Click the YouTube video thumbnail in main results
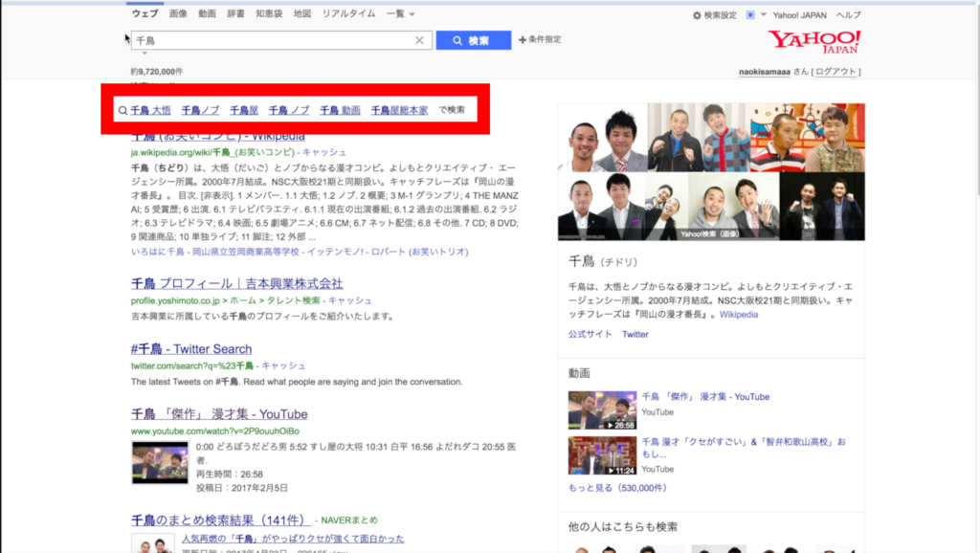Screen dimensions: 980x553 tap(160, 462)
